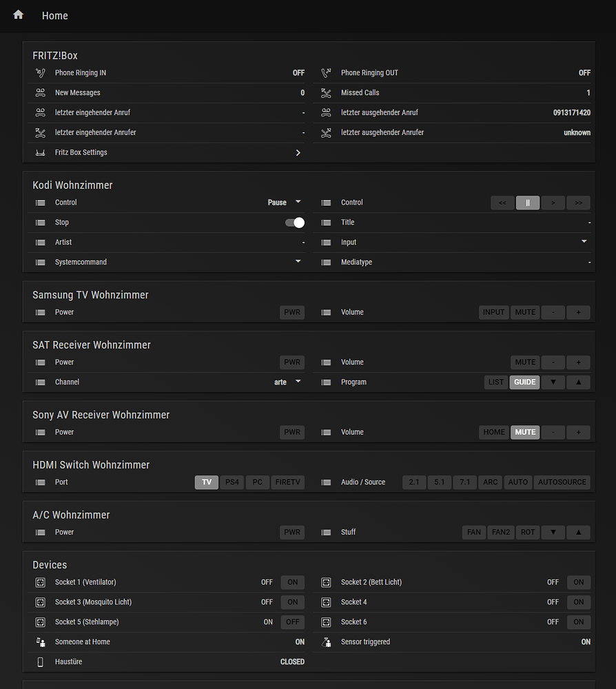This screenshot has width=616, height=689.
Task: Click the Someone at Home person icon
Action: [40, 641]
